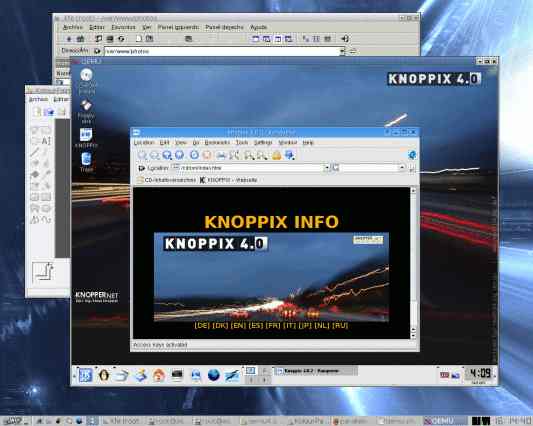Click Konqueror Back navigation icon
Image resolution: width=533 pixels, height=426 pixels.
(x=142, y=155)
